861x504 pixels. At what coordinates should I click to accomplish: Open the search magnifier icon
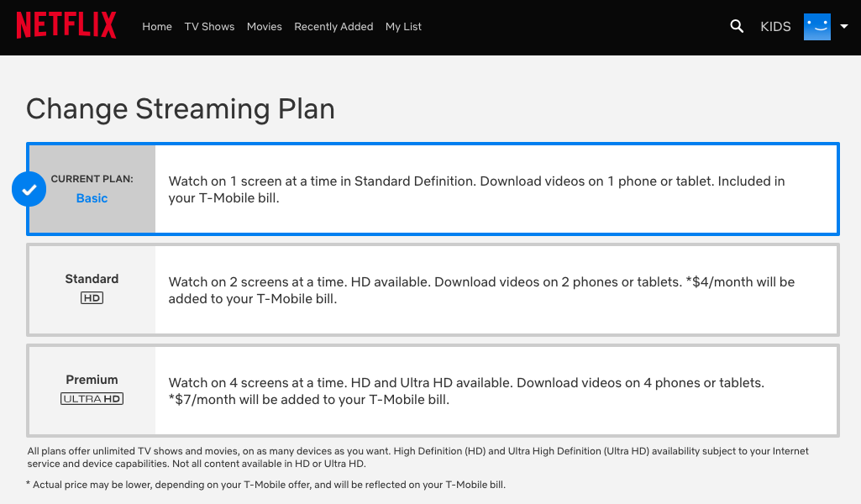[x=737, y=26]
